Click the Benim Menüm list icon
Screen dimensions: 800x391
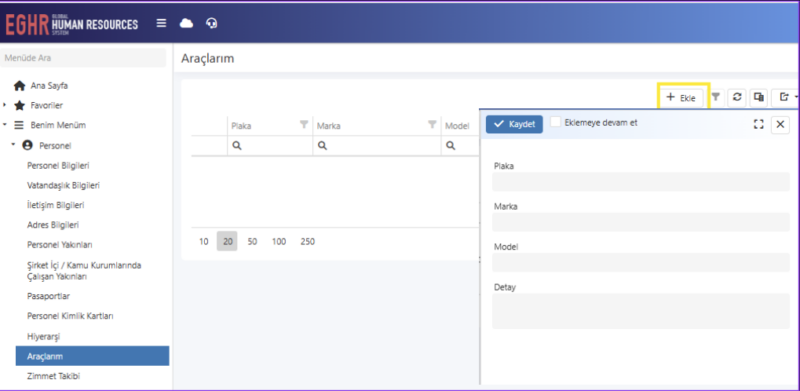[x=19, y=125]
